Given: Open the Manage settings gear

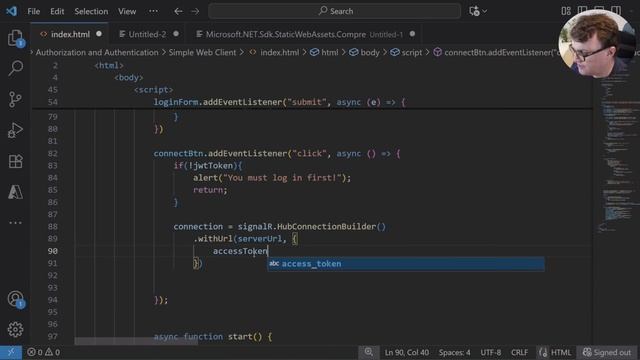Looking at the screenshot, I should (16, 329).
